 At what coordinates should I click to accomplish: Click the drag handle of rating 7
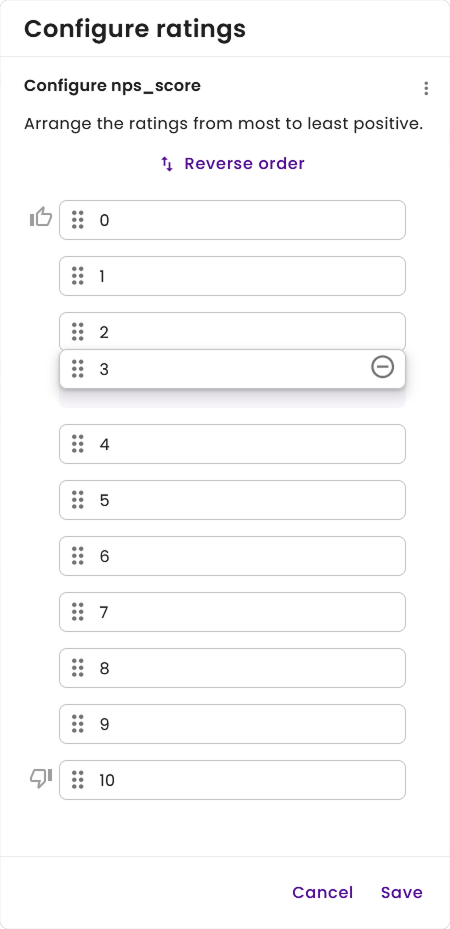point(78,611)
